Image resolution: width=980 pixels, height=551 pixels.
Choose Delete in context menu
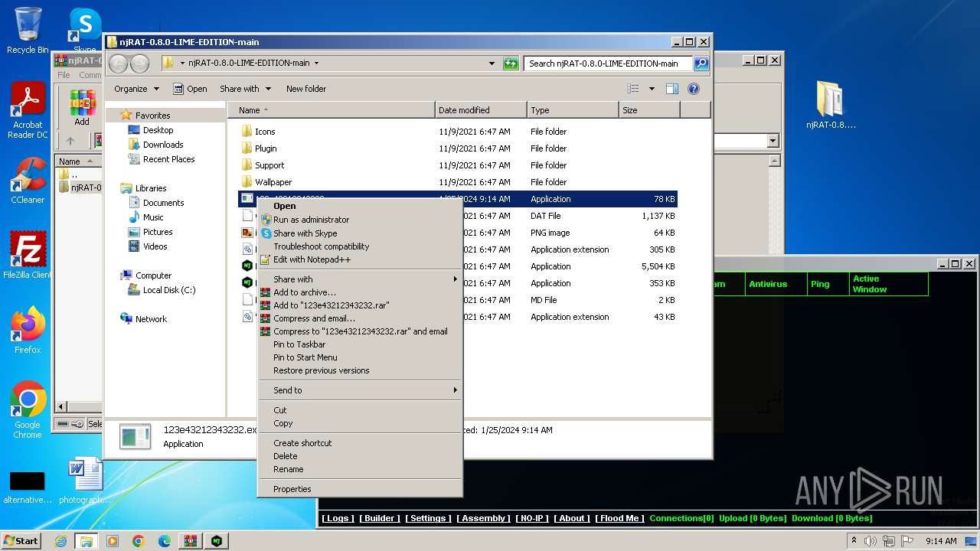[360, 456]
